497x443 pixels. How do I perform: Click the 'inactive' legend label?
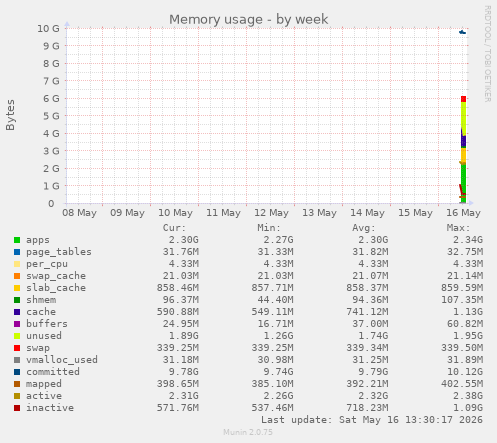point(50,408)
